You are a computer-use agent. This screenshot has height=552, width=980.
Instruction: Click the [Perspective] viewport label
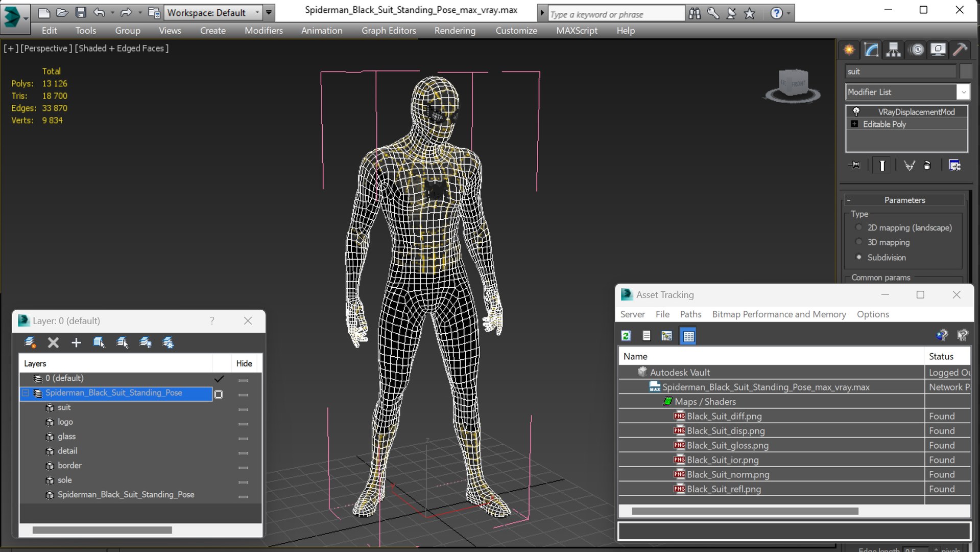pyautogui.click(x=45, y=48)
